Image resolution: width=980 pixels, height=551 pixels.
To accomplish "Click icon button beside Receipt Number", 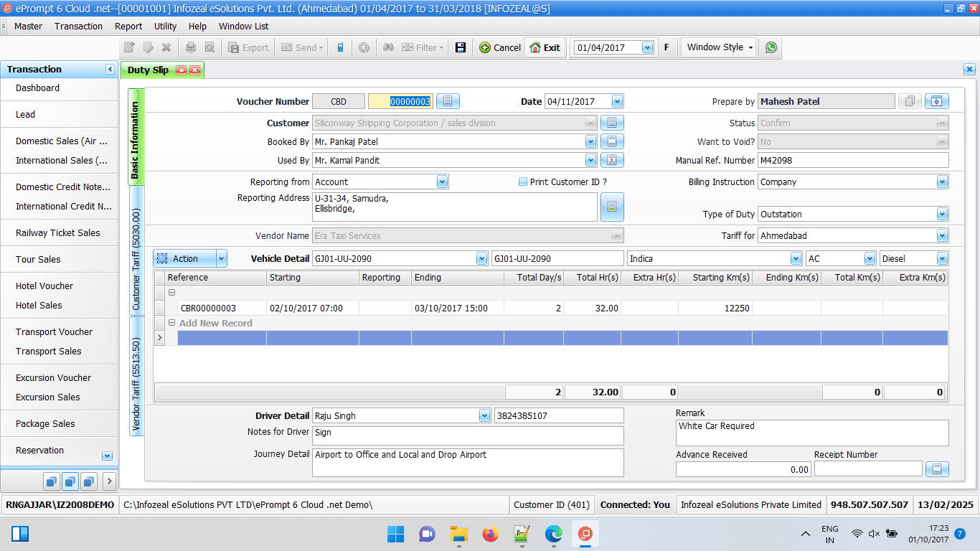I will coord(936,469).
